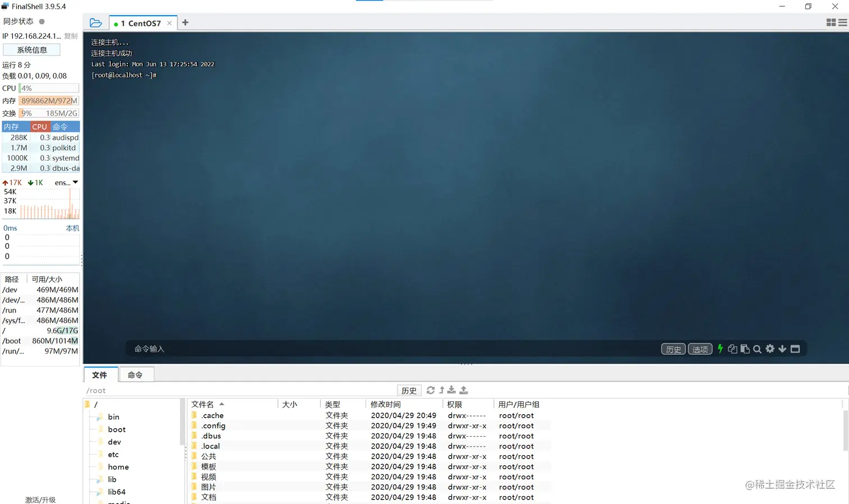Open the connection manager folder icon
The height and width of the screenshot is (504, 849).
pyautogui.click(x=95, y=23)
